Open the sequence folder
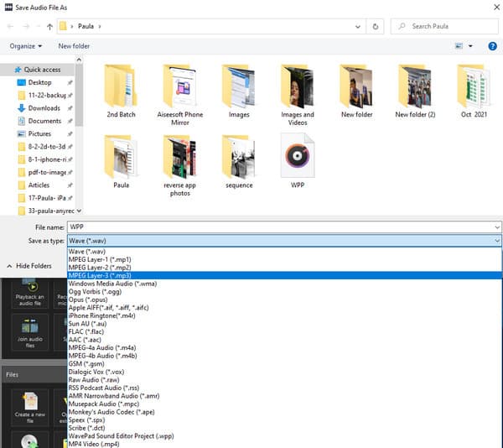 (x=239, y=162)
